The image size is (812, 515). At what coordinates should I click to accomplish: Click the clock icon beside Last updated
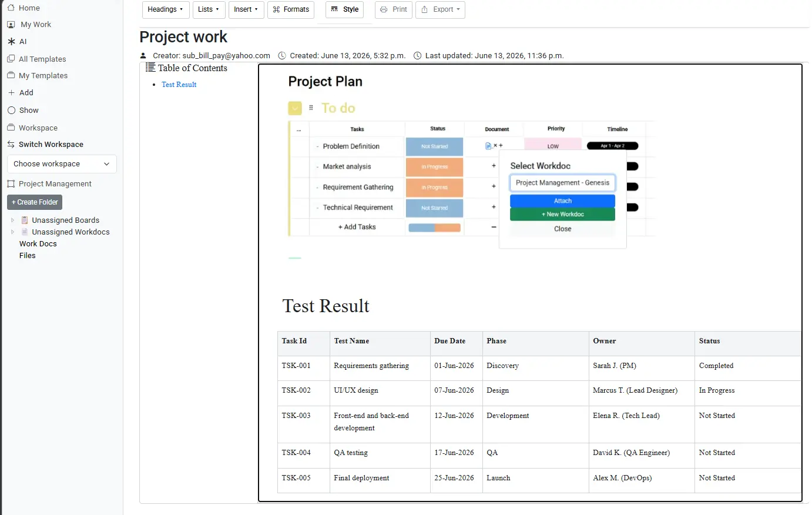pyautogui.click(x=418, y=56)
